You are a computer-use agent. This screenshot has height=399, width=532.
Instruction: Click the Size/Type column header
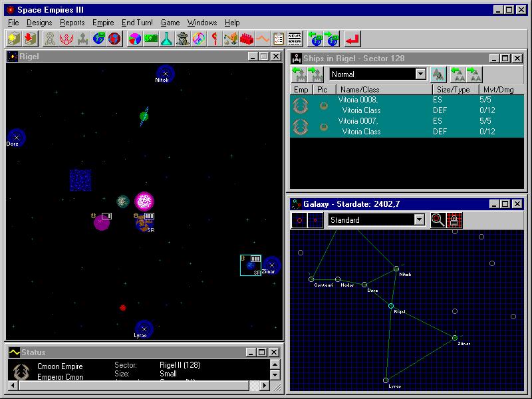tap(456, 90)
